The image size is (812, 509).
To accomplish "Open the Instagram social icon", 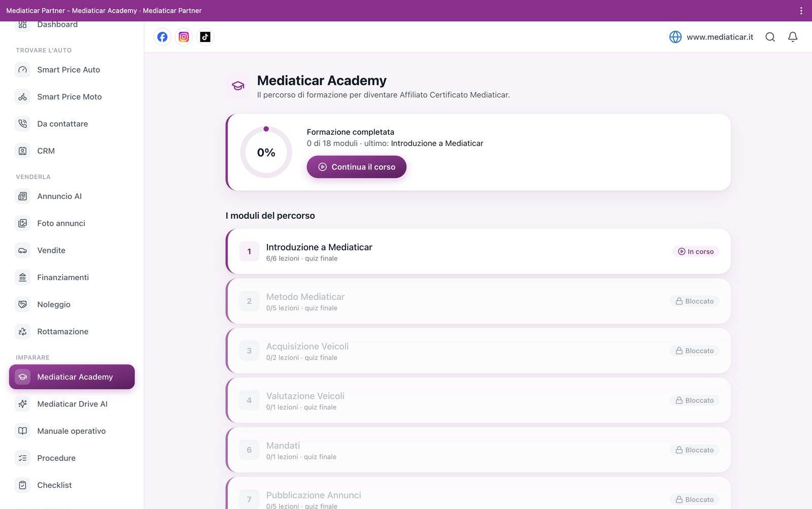I will coord(184,37).
